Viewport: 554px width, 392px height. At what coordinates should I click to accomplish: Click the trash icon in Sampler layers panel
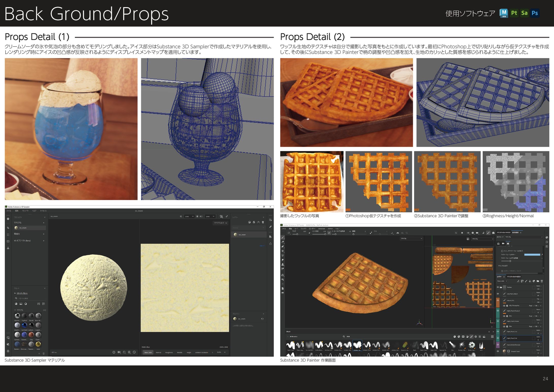tap(263, 222)
